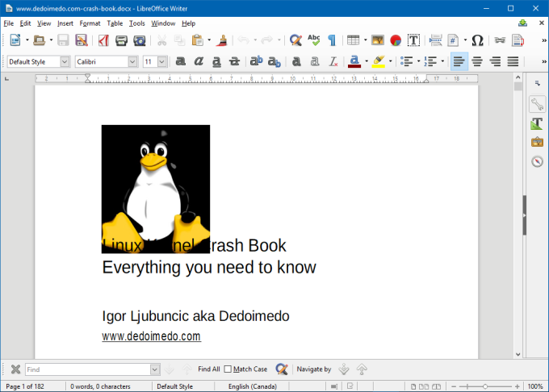Click the New document icon

click(x=15, y=40)
